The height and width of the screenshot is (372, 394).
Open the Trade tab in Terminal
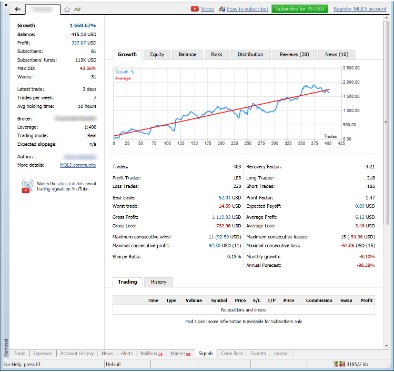click(19, 353)
